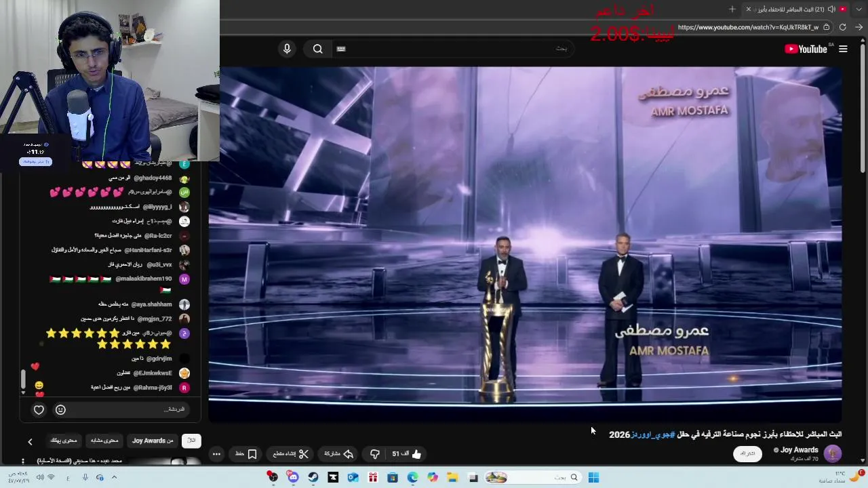Select the 'محتوى مشابه' filter chip

point(104,441)
